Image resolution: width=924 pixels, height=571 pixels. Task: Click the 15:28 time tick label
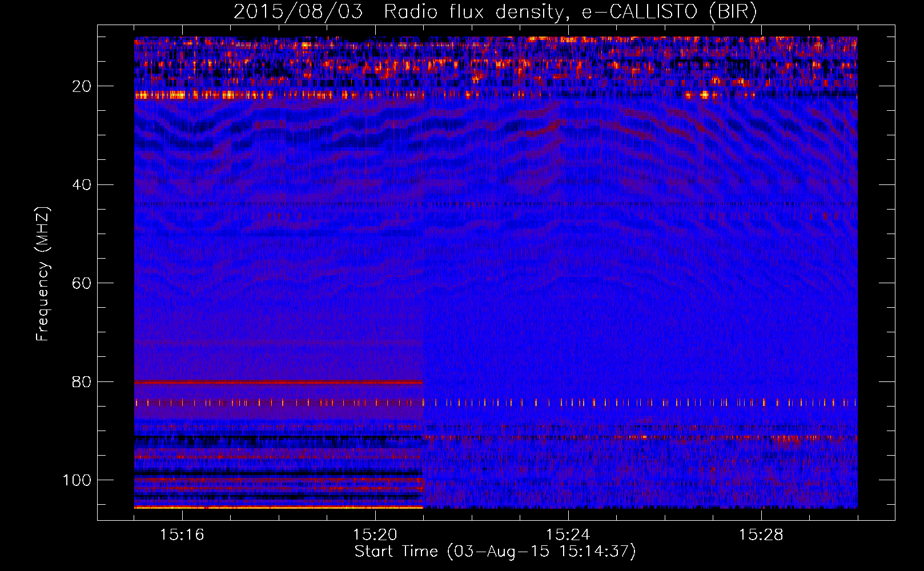[761, 535]
